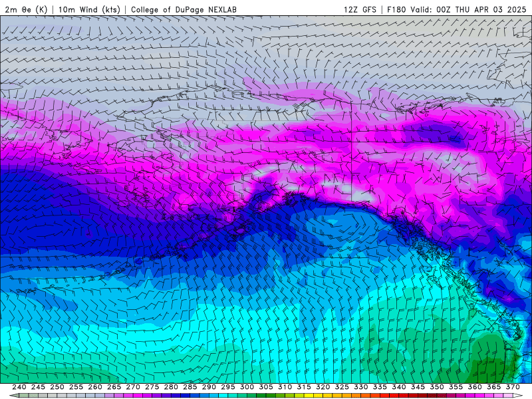Image resolution: width=532 pixels, height=399 pixels.
Task: Click the 250 legend value
Action: pyautogui.click(x=57, y=387)
